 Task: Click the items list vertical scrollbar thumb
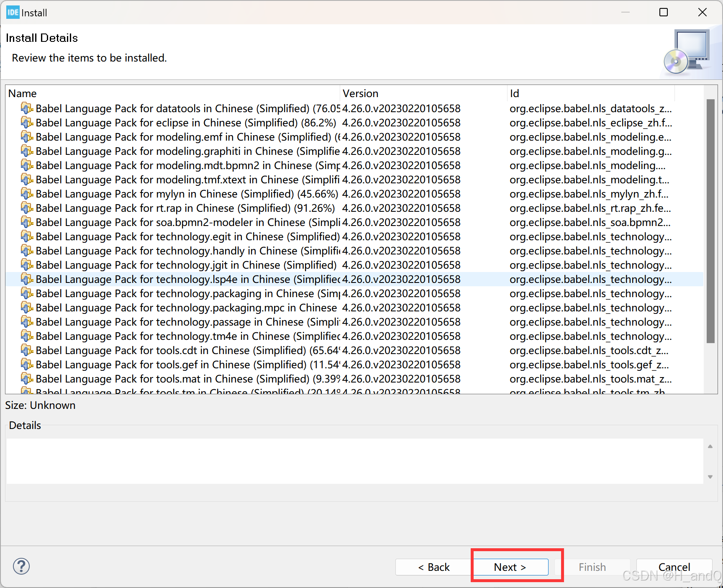click(710, 221)
